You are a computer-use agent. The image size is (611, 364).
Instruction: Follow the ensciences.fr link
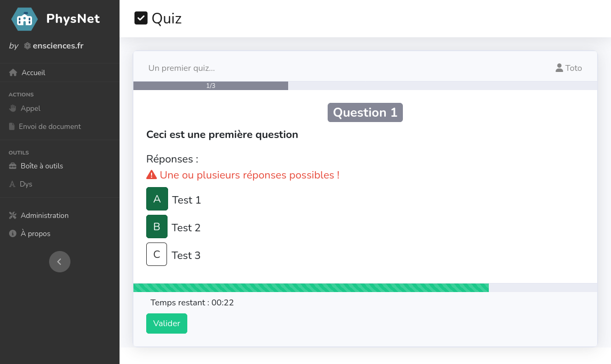pyautogui.click(x=58, y=46)
